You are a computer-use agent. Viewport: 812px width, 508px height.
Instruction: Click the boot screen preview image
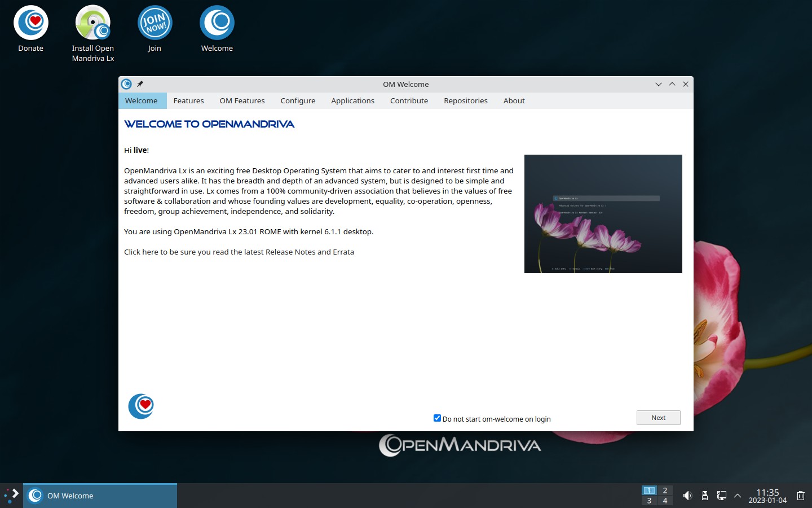pos(603,214)
